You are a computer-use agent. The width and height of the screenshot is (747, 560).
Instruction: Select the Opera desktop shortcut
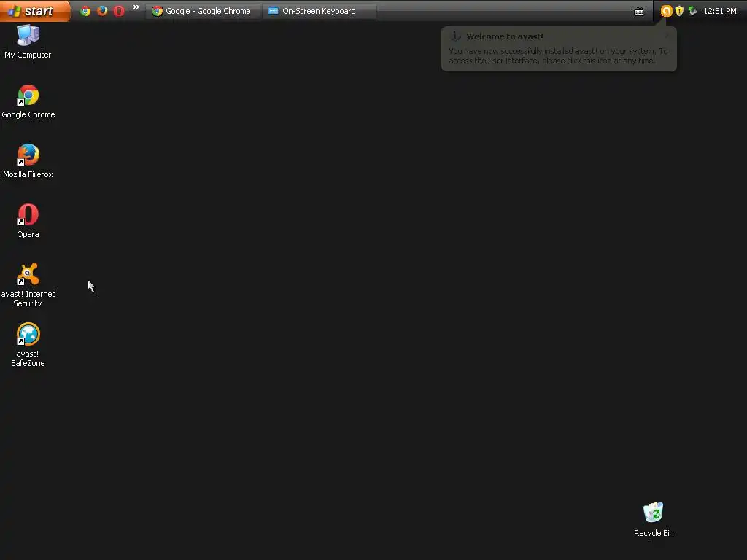click(28, 221)
